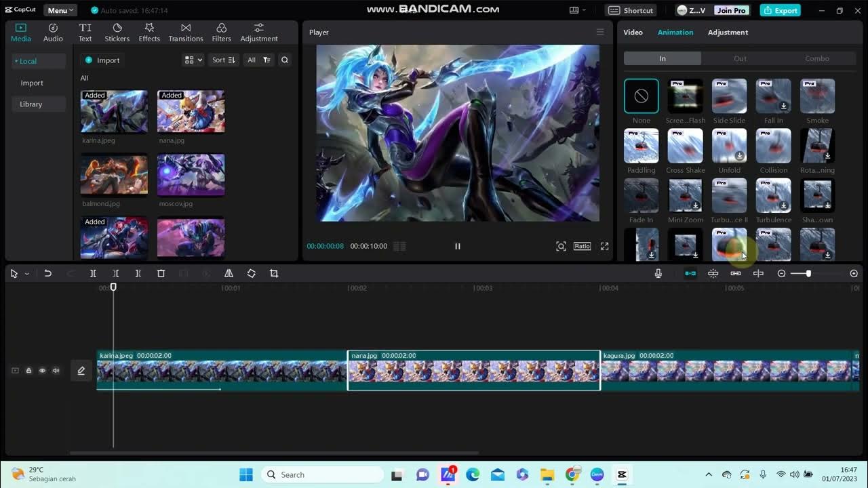Toggle auto snapping on timeline

point(713,273)
